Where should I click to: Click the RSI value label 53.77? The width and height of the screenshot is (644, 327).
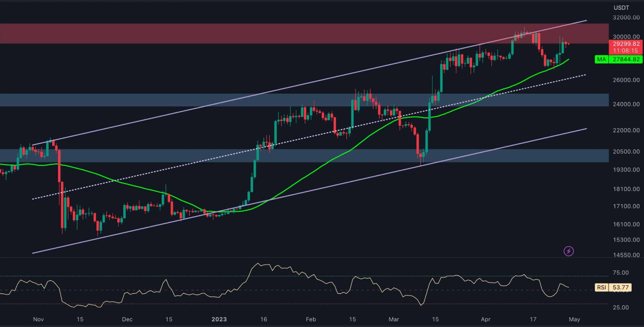tap(620, 287)
